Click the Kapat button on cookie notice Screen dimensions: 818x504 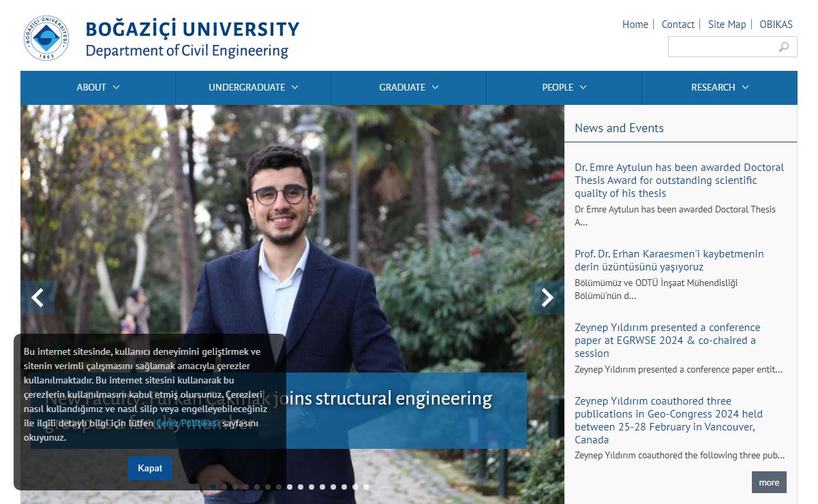click(x=150, y=468)
